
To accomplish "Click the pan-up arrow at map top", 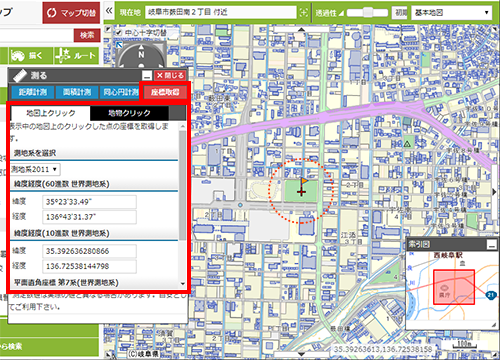I will pos(301,29).
